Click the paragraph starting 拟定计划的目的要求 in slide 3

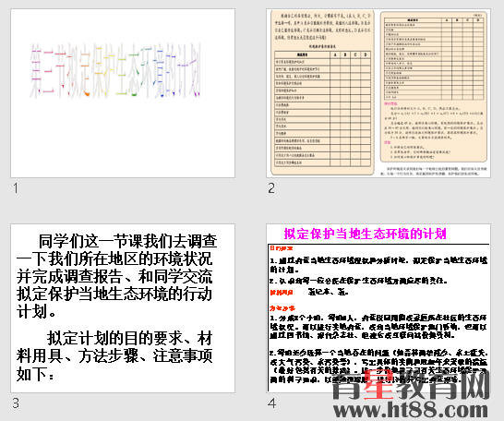tap(114, 355)
